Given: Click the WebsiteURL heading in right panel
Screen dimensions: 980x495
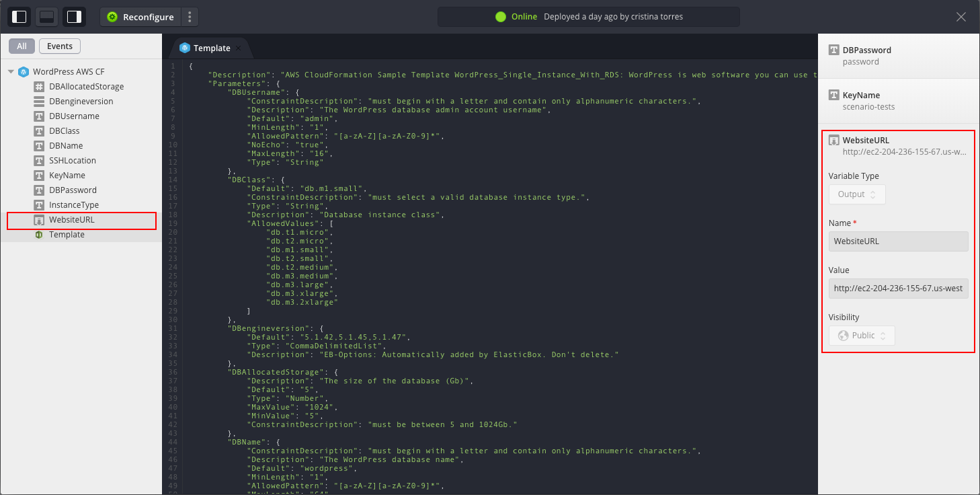Looking at the screenshot, I should 866,141.
